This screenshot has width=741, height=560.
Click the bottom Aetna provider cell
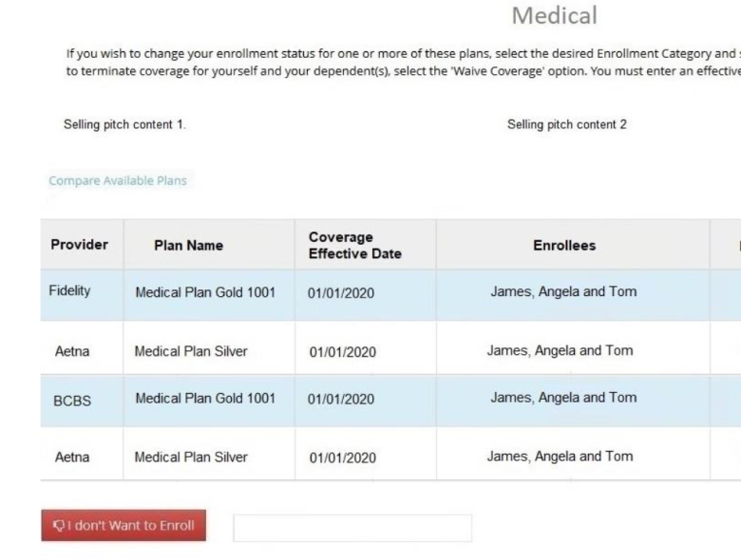click(72, 457)
